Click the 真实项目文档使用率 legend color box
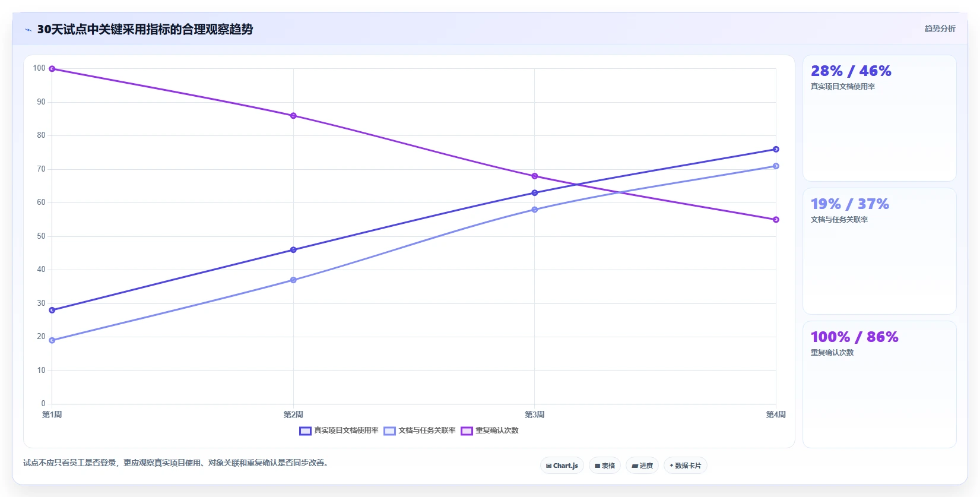Screen dimensions: 980x497 pos(306,431)
